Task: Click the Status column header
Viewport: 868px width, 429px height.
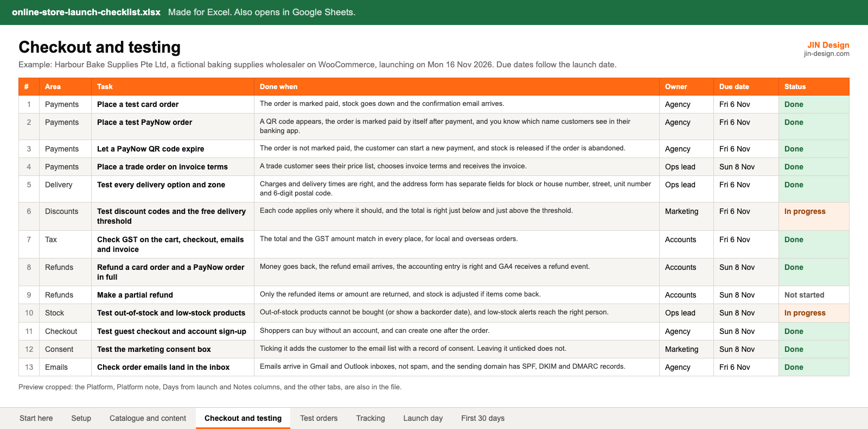Action: [814, 87]
